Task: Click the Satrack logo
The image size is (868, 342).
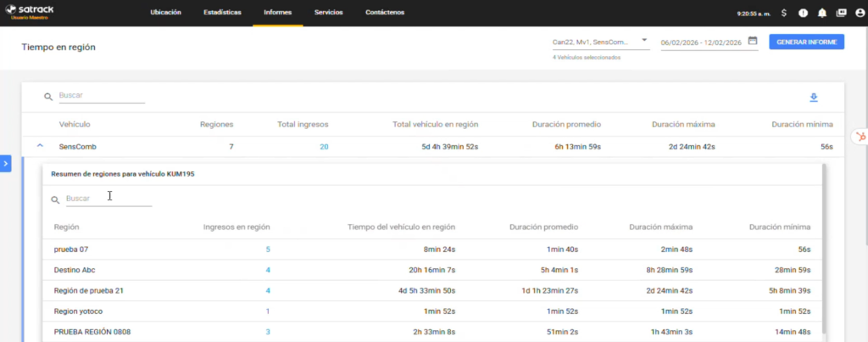Action: [x=30, y=12]
